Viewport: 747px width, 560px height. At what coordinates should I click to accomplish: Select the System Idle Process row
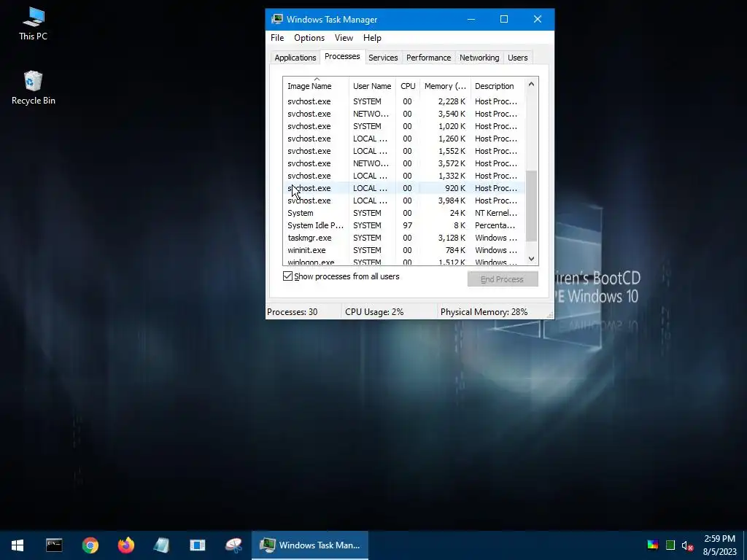(x=404, y=225)
